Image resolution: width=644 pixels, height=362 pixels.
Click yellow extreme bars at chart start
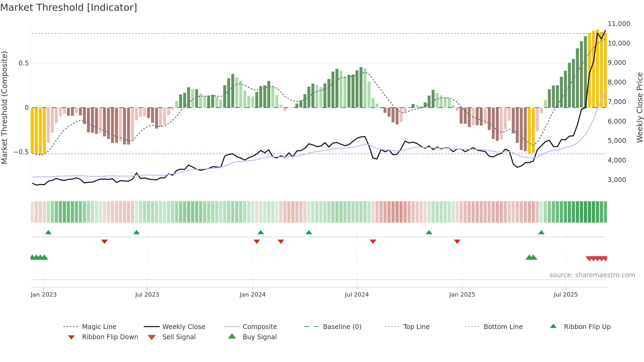(x=38, y=131)
